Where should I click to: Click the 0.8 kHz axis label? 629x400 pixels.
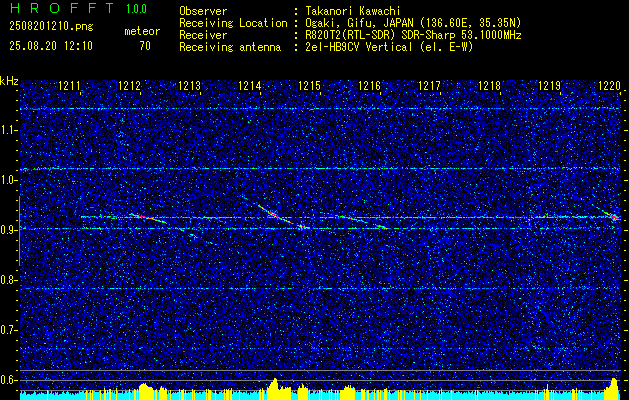9,280
